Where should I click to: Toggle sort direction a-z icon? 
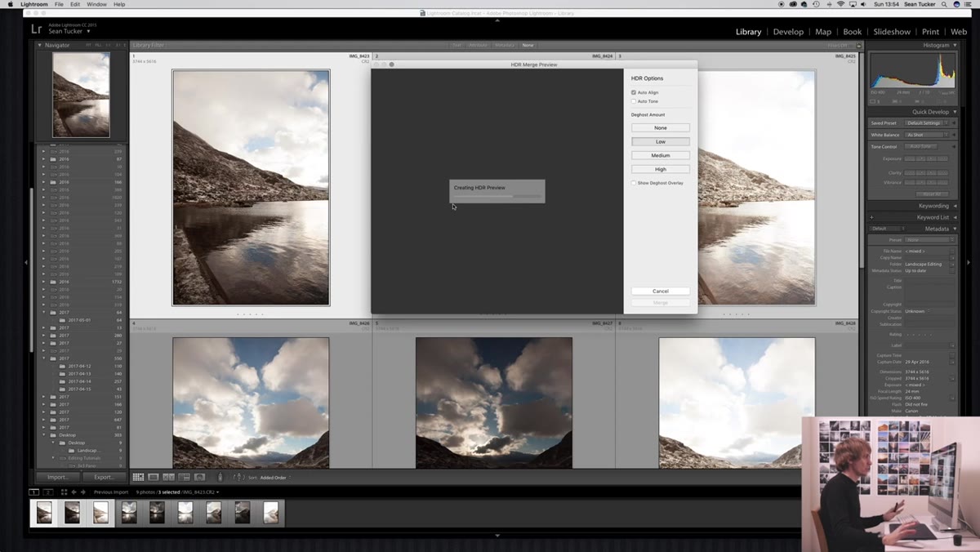[238, 477]
